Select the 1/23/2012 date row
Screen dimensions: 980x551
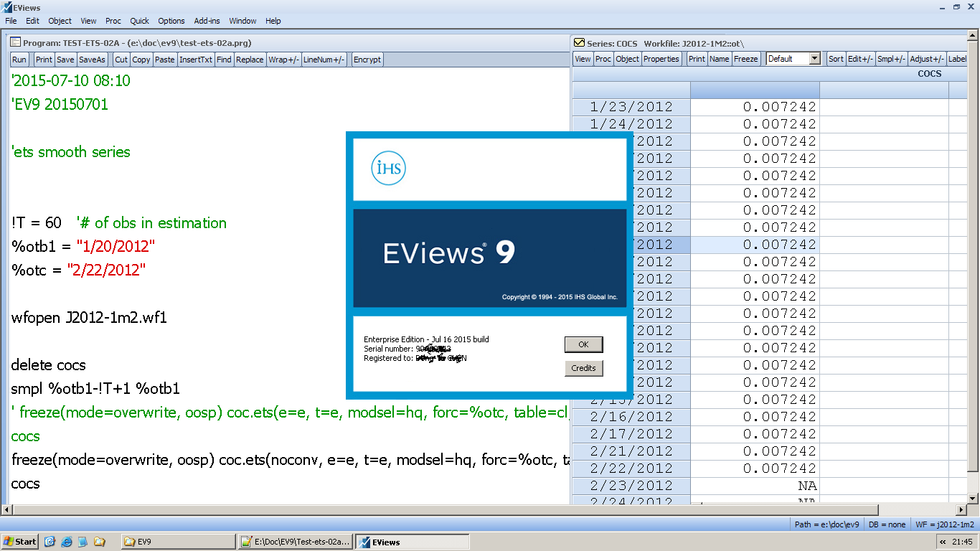pos(631,107)
